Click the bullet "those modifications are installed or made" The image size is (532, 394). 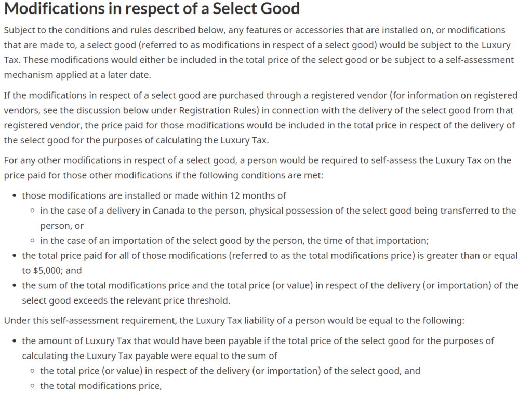(x=154, y=195)
